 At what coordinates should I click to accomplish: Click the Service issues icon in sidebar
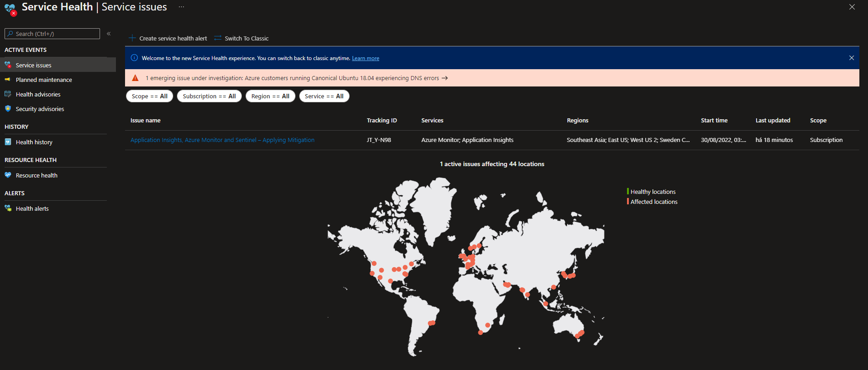8,65
